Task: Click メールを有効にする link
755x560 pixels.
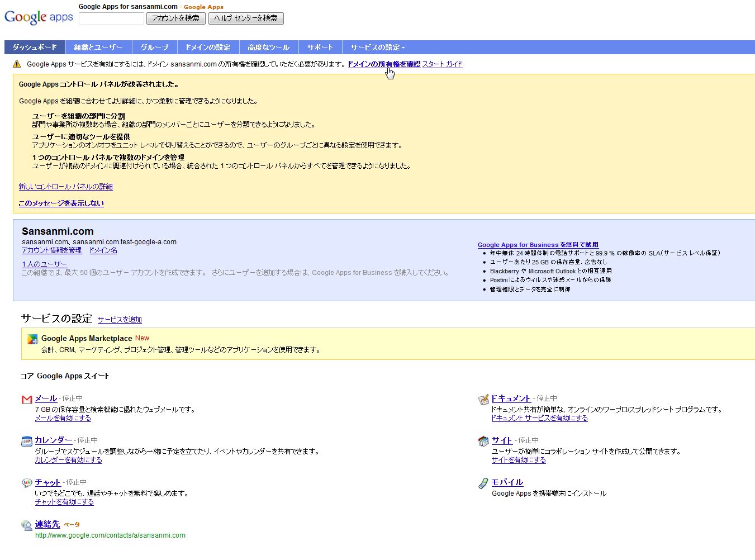Action: coord(63,418)
